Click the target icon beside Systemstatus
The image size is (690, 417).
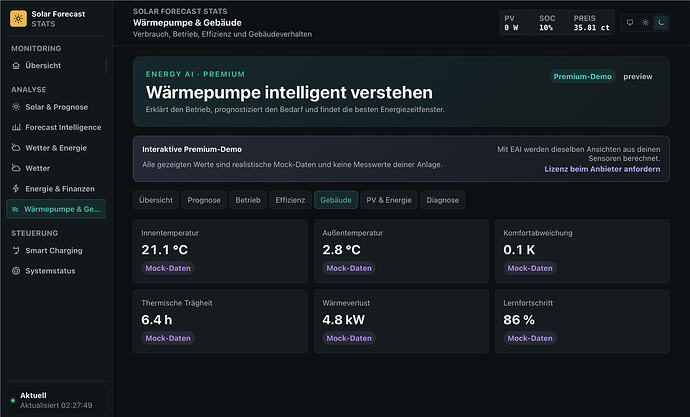pyautogui.click(x=16, y=271)
